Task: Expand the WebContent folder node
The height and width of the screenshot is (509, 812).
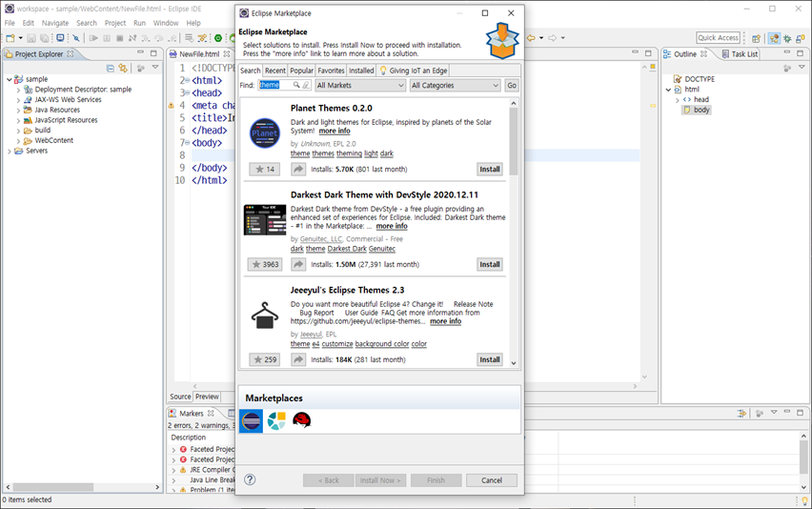Action: 19,140
